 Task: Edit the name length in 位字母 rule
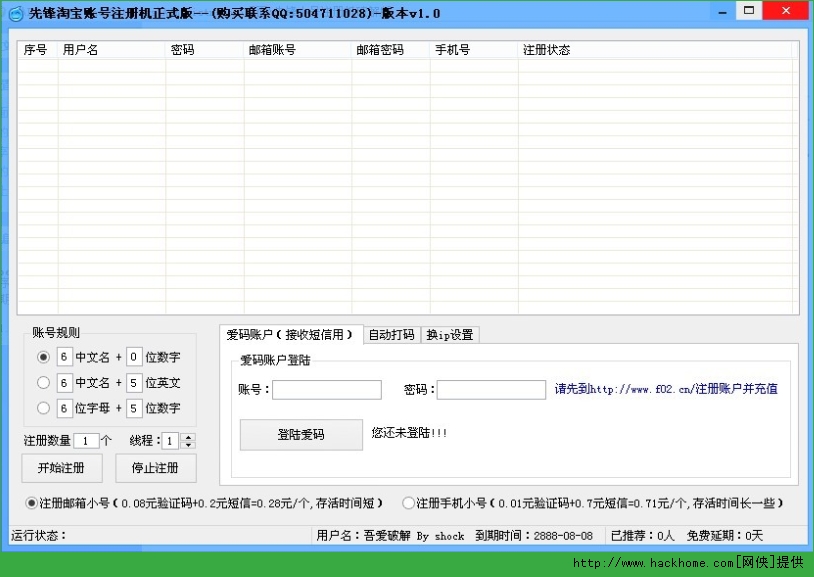(64, 408)
